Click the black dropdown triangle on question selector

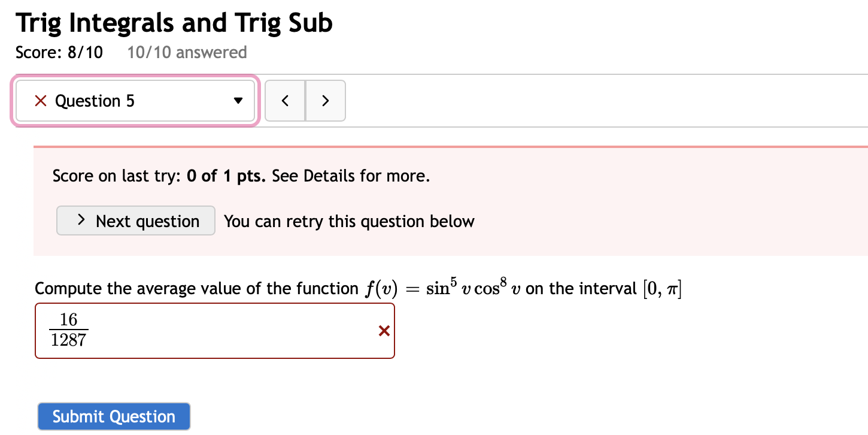[239, 101]
